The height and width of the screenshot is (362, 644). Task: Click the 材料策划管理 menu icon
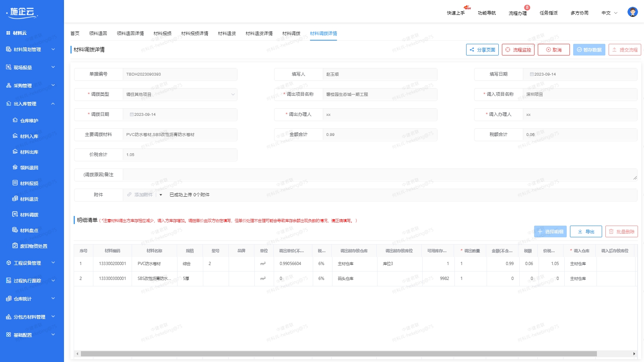click(8, 49)
